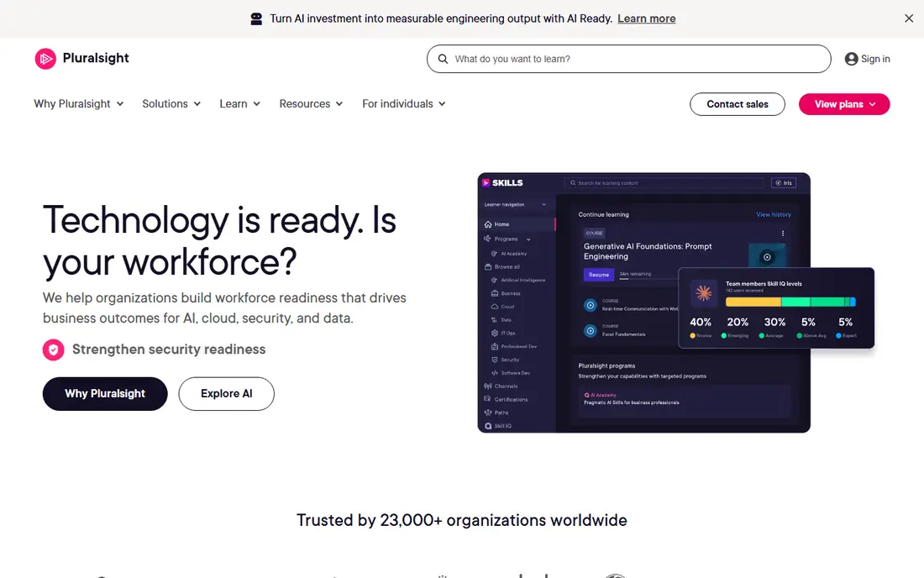
Task: Select Cloud in preview sidebar
Action: pos(502,307)
